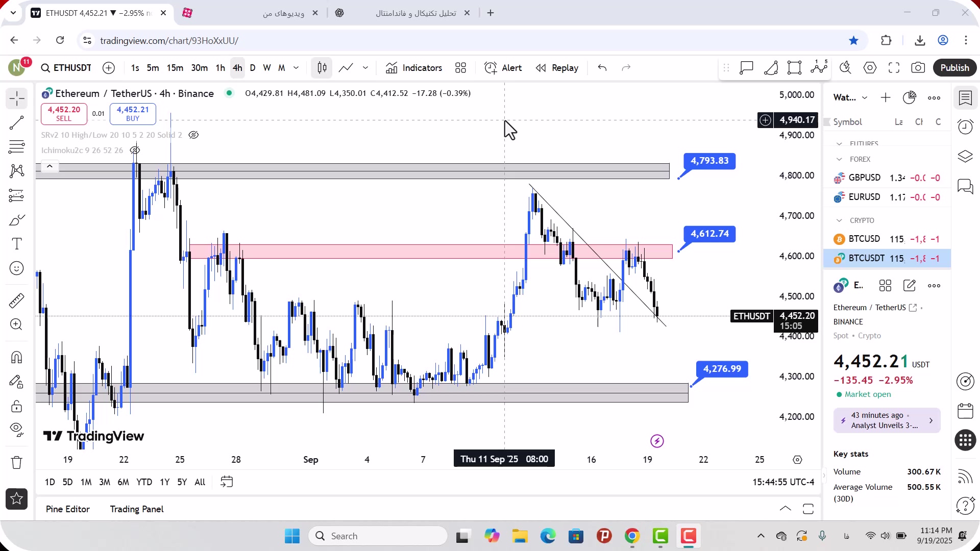The height and width of the screenshot is (551, 980).
Task: Open the Fibonacci retracement tools
Action: [x=17, y=147]
